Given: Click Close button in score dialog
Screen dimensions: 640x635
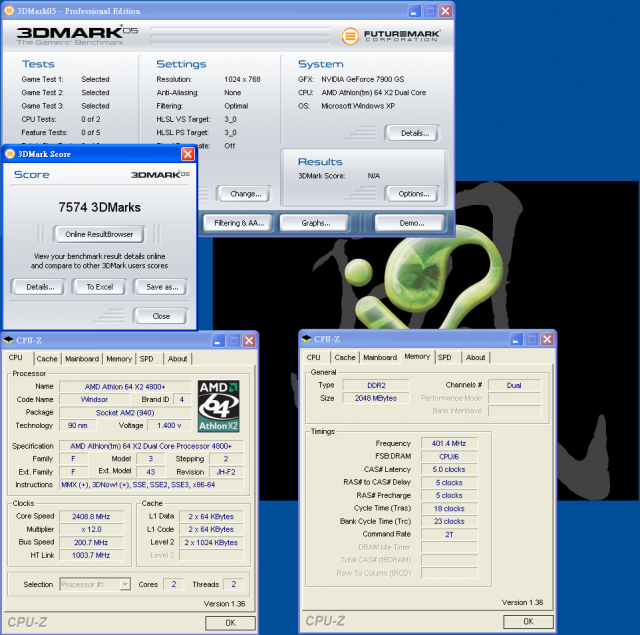Looking at the screenshot, I should 161,316.
